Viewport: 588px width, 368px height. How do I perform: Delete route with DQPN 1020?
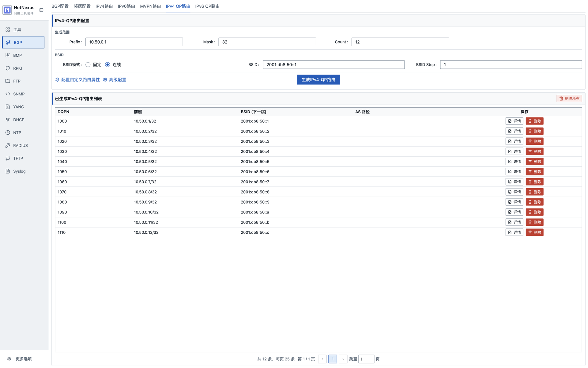pos(534,141)
